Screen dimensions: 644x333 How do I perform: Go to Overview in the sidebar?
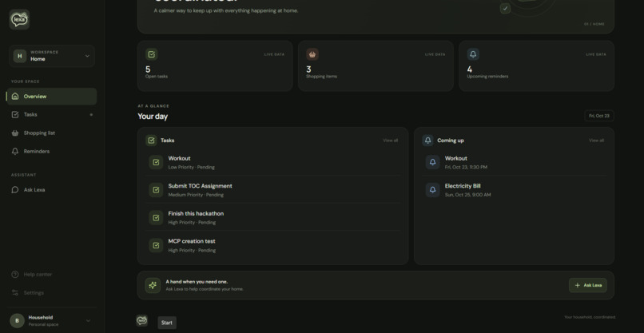tap(52, 97)
